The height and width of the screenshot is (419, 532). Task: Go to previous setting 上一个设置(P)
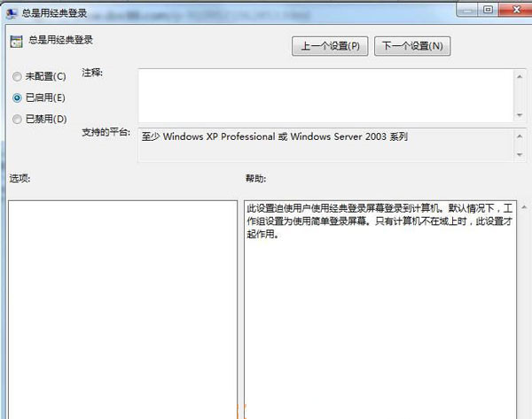[330, 46]
